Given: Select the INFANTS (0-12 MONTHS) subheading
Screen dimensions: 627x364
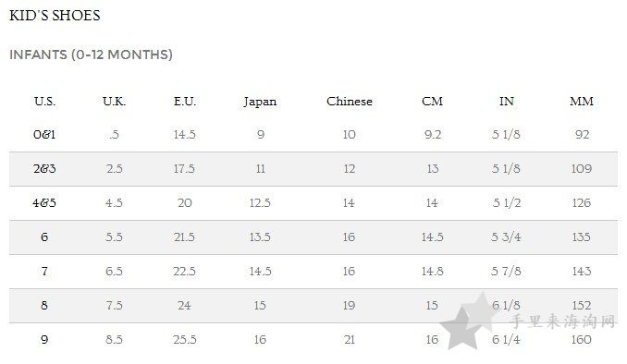Looking at the screenshot, I should click(x=91, y=55).
